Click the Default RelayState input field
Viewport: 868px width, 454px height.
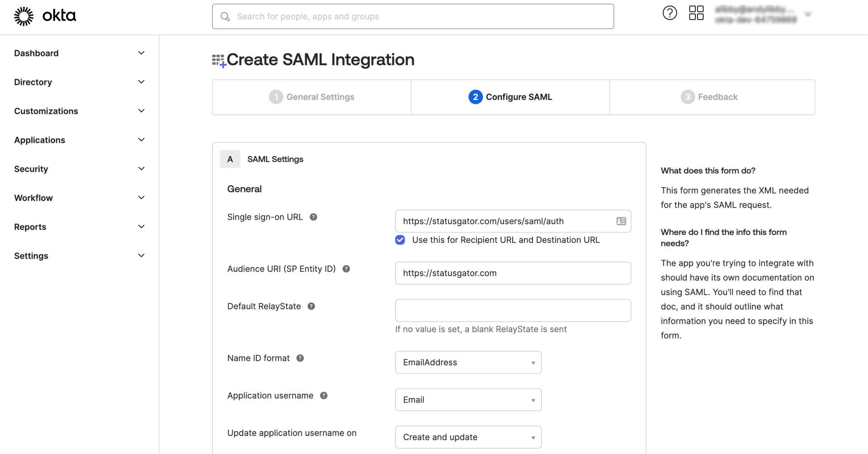[513, 311]
